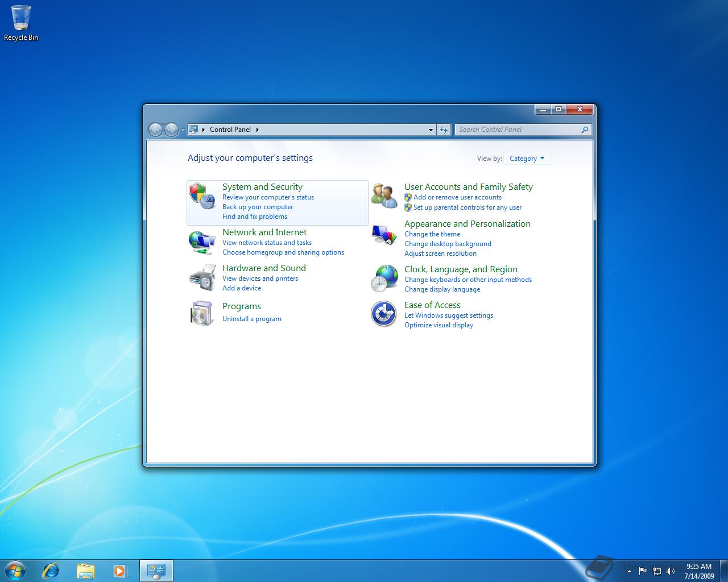
Task: Click the volume speaker tray icon
Action: [670, 571]
